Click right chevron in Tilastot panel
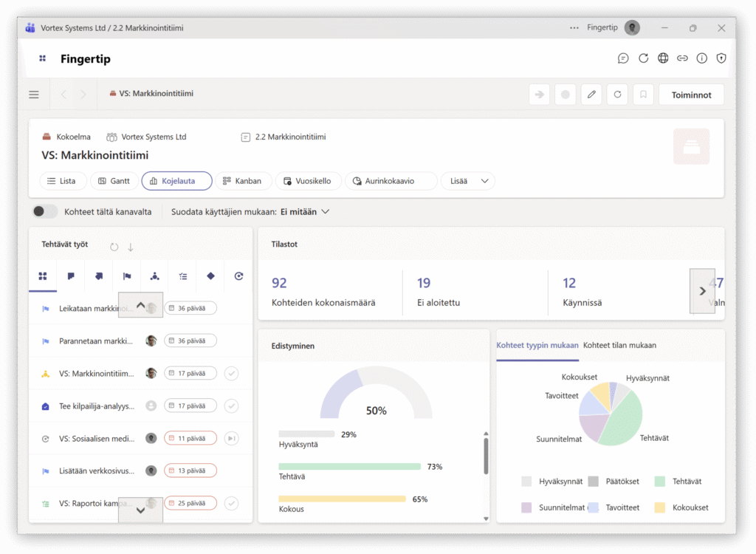The width and height of the screenshot is (756, 554). pos(702,291)
